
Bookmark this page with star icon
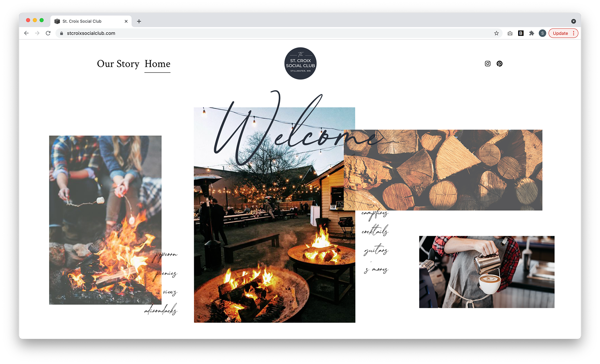pyautogui.click(x=496, y=33)
